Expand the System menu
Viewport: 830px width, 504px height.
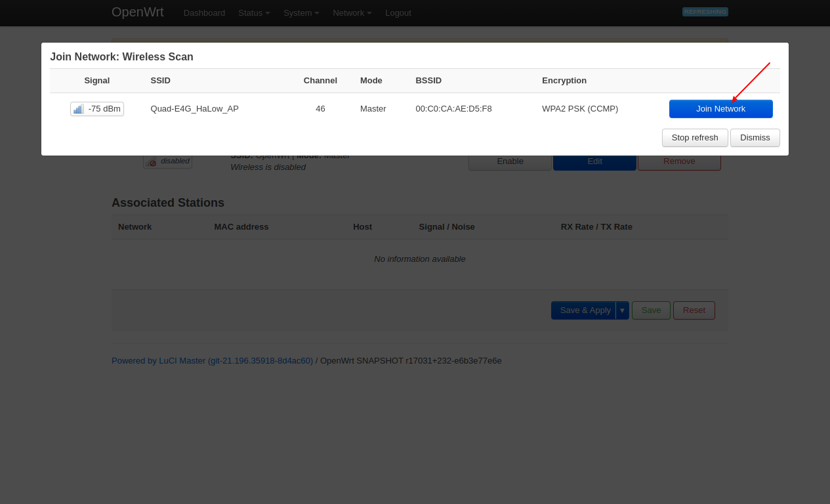coord(301,12)
